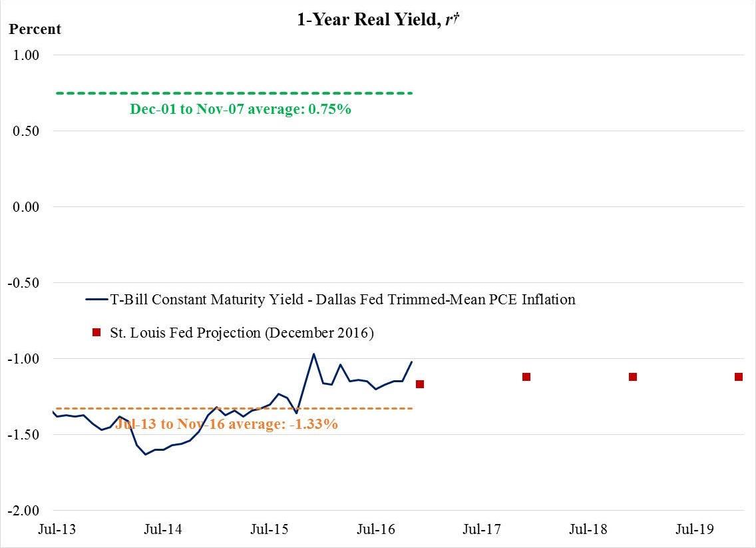The image size is (756, 548).
Task: Click the St. Louis Fed Projection legend text
Action: [242, 333]
